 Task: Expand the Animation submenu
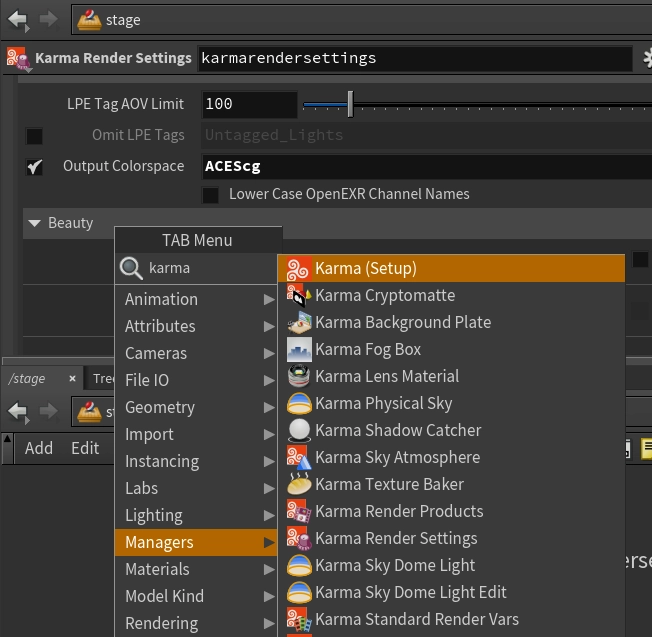[196, 299]
